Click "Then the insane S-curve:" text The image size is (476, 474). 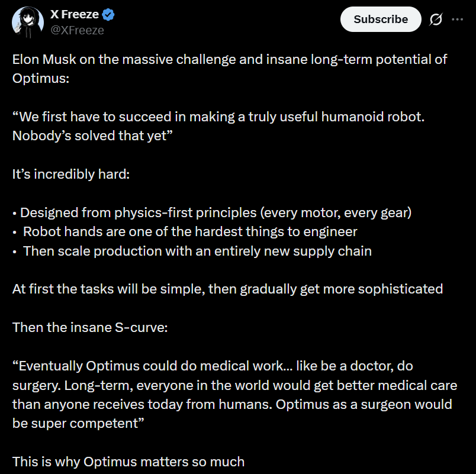[x=90, y=327]
